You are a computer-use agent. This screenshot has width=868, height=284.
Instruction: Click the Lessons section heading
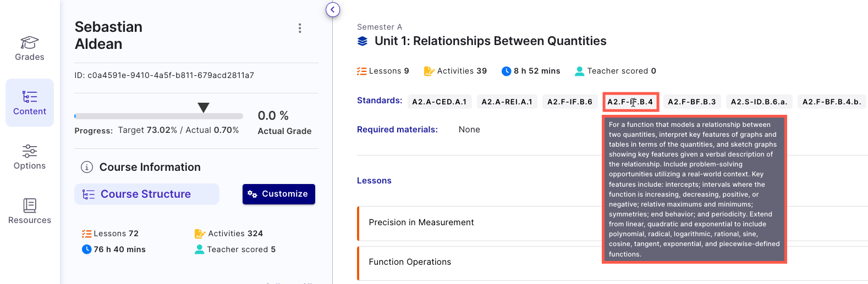[374, 181]
